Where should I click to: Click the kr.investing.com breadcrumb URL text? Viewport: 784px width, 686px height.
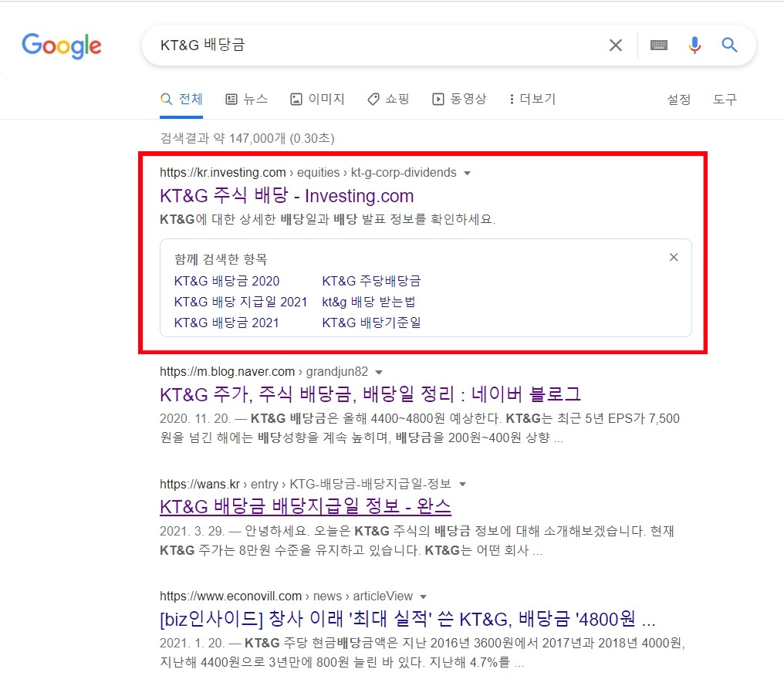point(308,173)
